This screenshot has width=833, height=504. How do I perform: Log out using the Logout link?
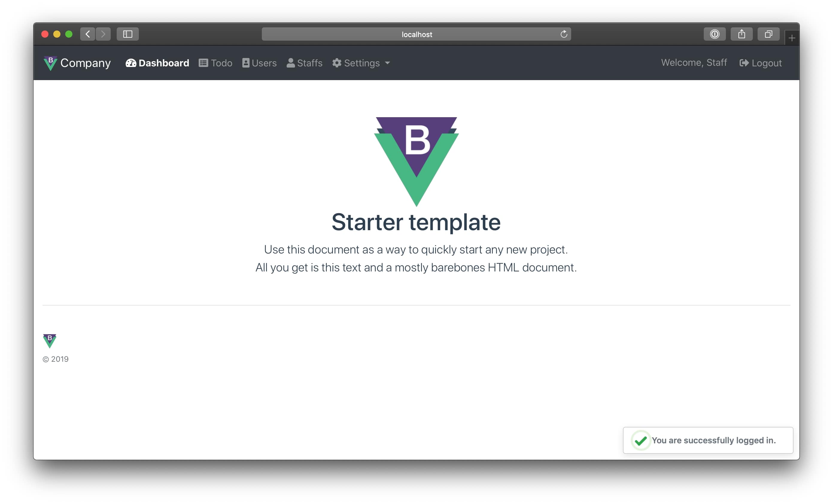point(766,63)
